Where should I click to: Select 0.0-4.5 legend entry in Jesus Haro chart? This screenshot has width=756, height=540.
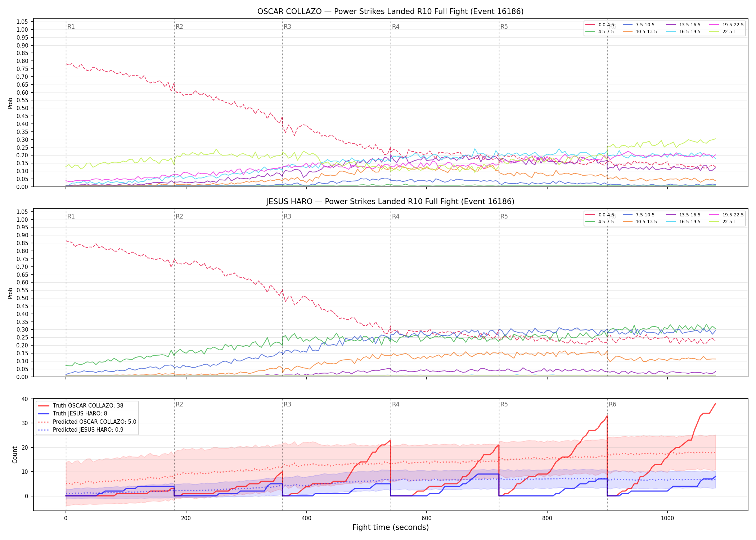coord(599,215)
